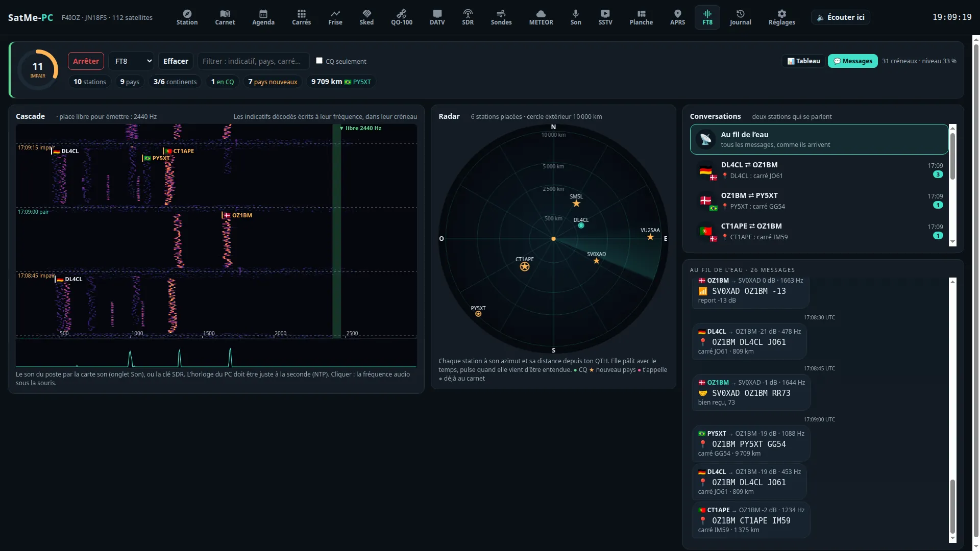Screen dimensions: 980x551
Task: Click the SV0XAD OZ1BM -13 message
Action: 750,292
